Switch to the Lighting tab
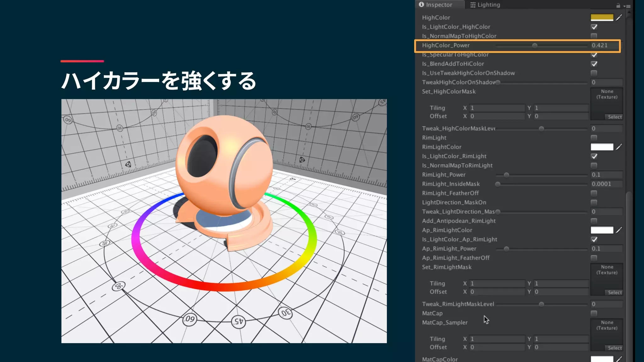The height and width of the screenshot is (362, 644). pyautogui.click(x=485, y=5)
